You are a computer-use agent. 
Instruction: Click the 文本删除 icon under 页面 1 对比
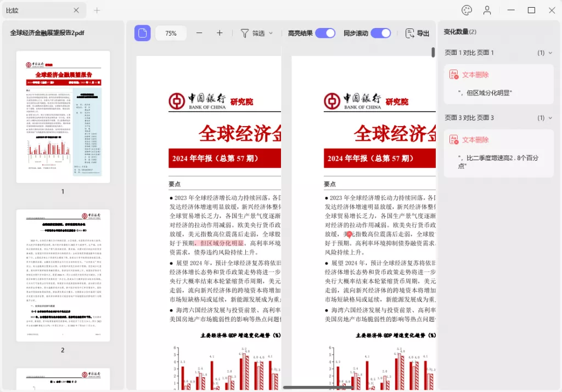click(x=453, y=74)
